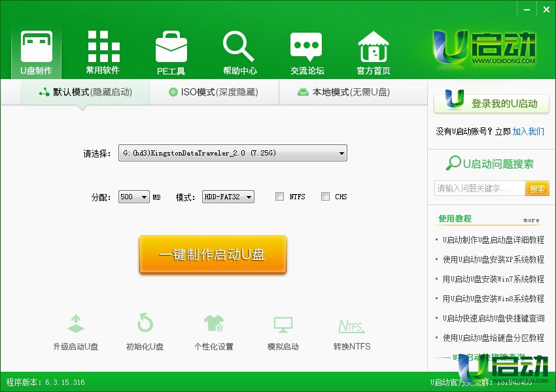The height and width of the screenshot is (392, 556).
Task: Open 使用U启动U盘给硬盘分区教程 link
Action: 493,338
